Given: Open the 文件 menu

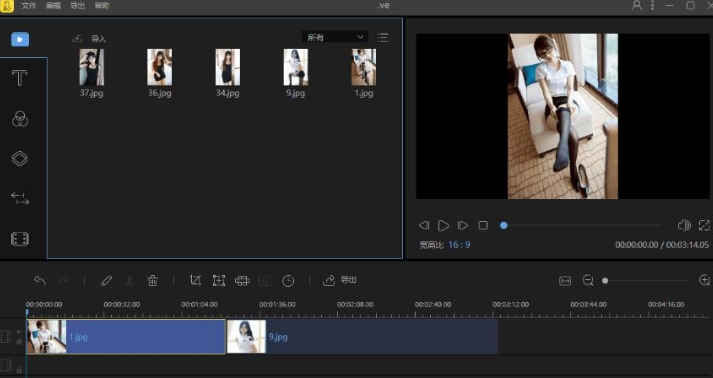Looking at the screenshot, I should click(28, 6).
